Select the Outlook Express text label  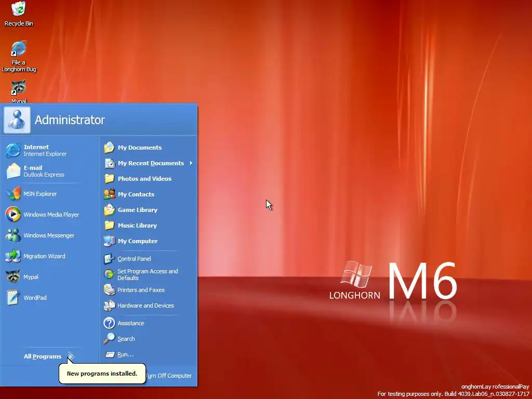tap(44, 175)
